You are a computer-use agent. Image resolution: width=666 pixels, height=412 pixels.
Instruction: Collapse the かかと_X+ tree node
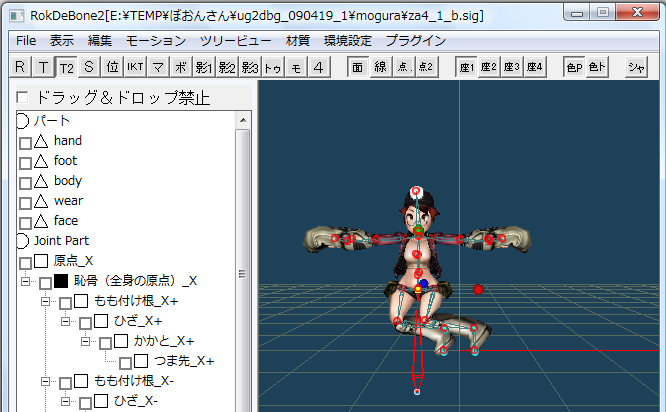click(86, 342)
